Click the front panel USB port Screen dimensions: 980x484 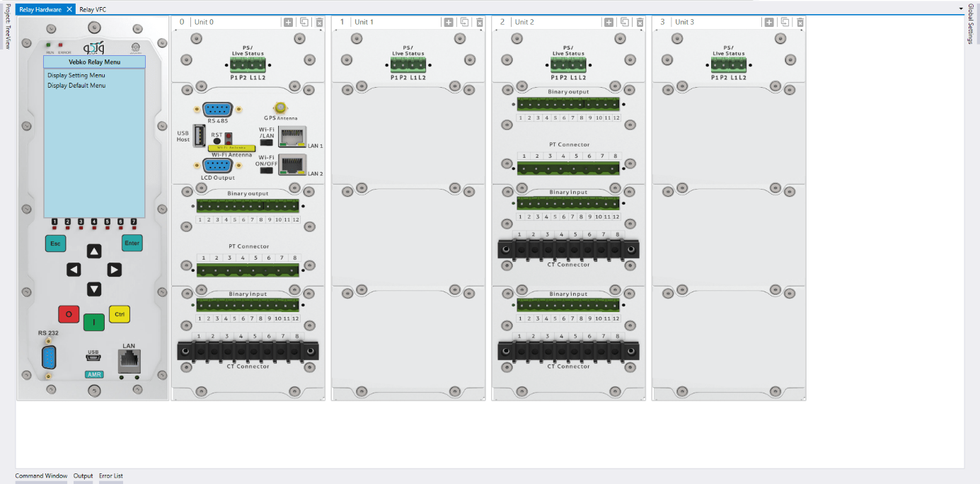pos(93,359)
